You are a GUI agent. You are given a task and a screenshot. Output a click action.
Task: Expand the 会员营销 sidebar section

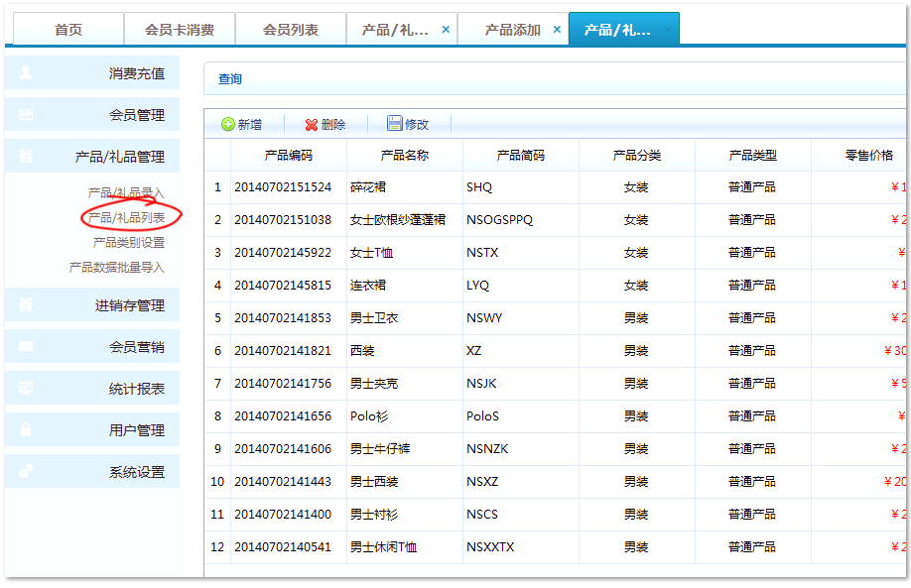(x=136, y=347)
